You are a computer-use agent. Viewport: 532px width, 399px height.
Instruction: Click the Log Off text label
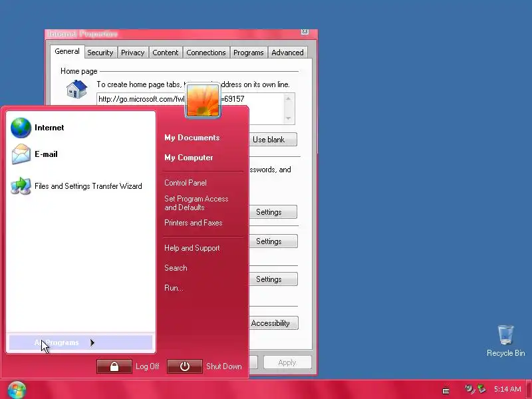(147, 366)
